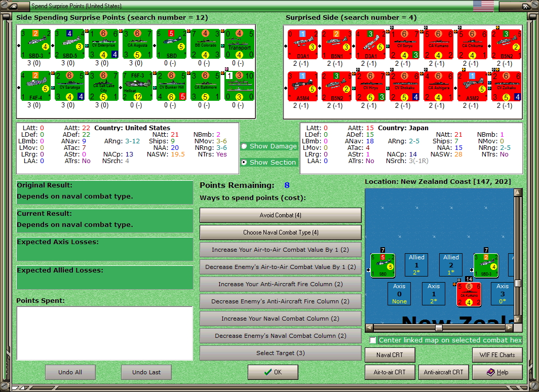Click the A5M4 fighter counter
The width and height of the screenshot is (539, 392).
click(302, 86)
